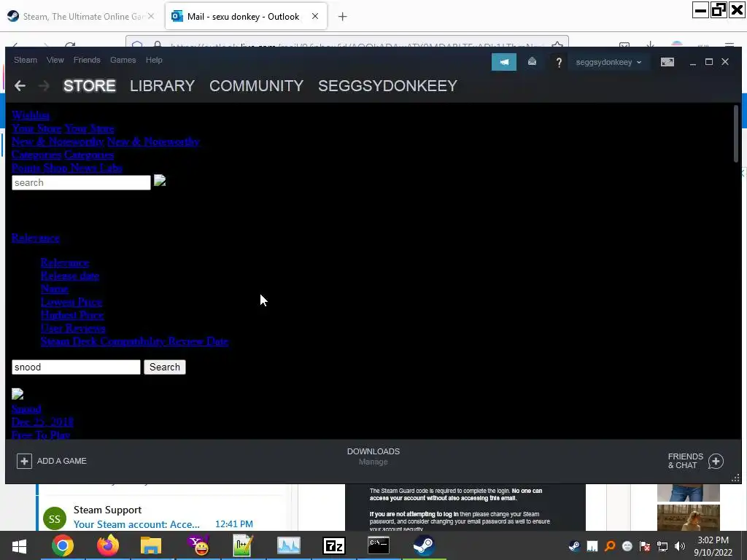Click the Steam help question mark icon
The image size is (747, 560).
[559, 63]
